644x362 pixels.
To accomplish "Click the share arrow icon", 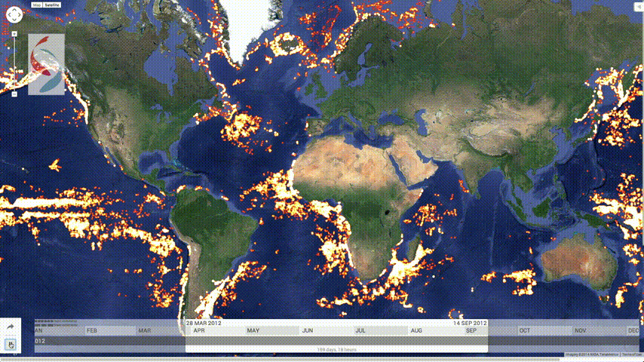I will 11,327.
